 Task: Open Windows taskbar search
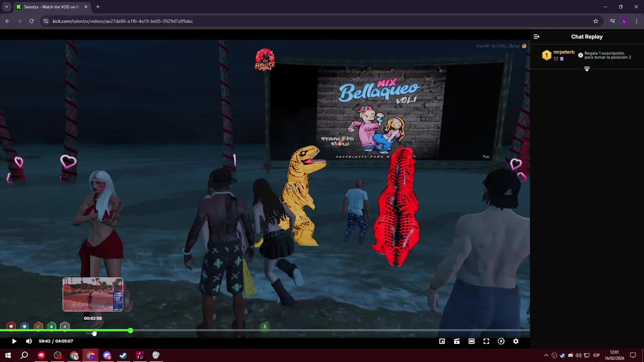click(x=24, y=355)
